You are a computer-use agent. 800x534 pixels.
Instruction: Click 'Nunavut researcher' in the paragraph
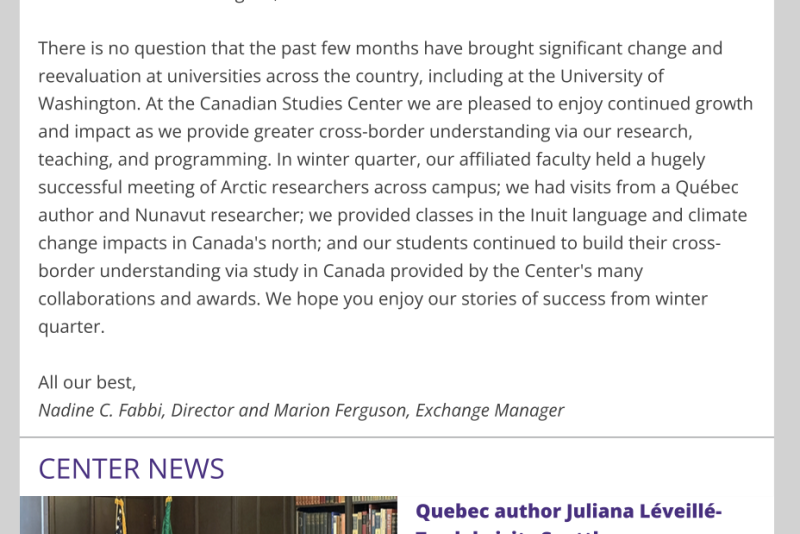click(219, 215)
